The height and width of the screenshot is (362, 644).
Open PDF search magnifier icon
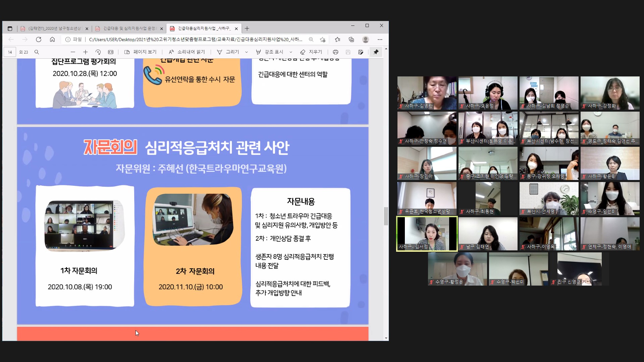[x=37, y=52]
